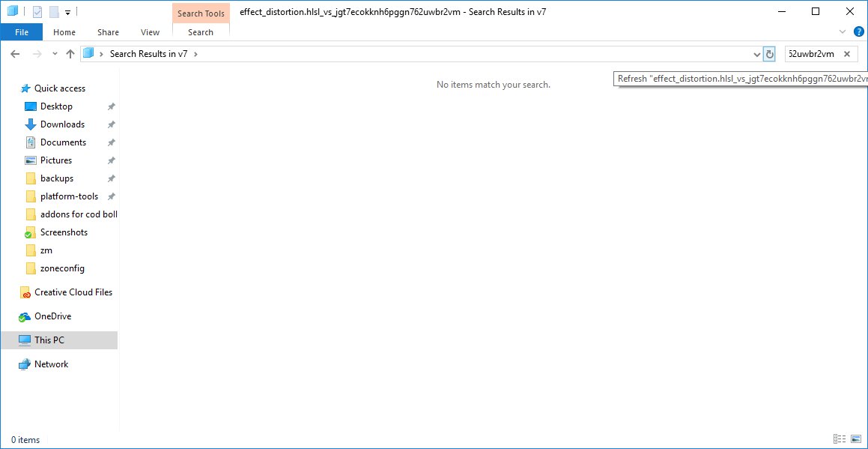This screenshot has width=868, height=449.
Task: Click inside the search text field
Action: tap(811, 54)
